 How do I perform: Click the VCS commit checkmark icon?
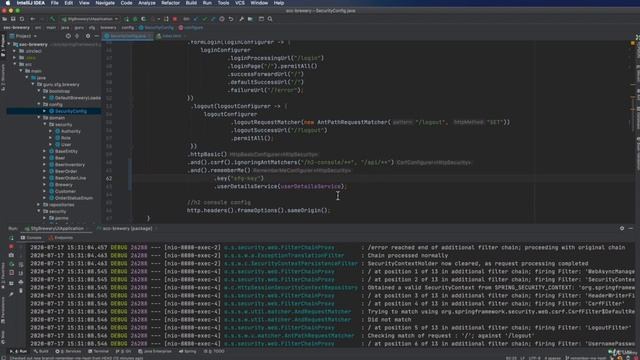[x=204, y=19]
